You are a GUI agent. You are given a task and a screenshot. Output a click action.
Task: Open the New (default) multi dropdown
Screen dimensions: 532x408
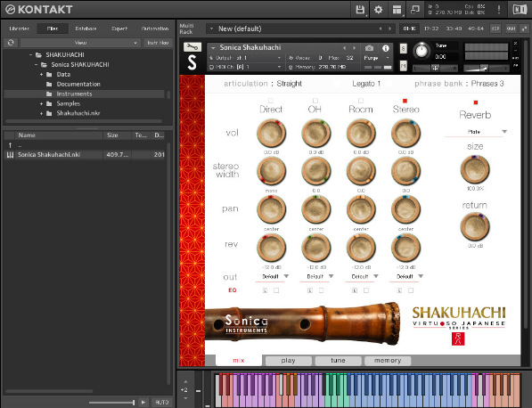click(x=300, y=29)
